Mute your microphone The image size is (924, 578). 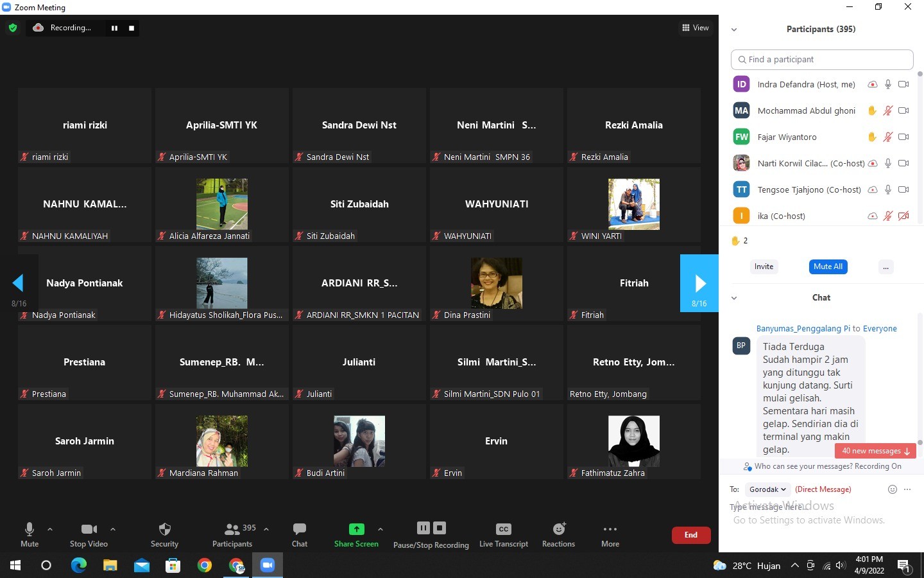(30, 529)
